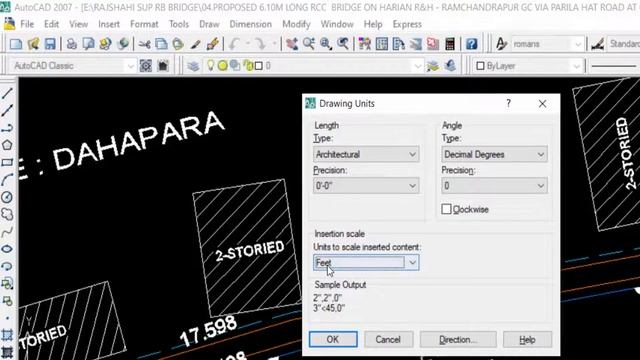Save the drawing with the floppy icon
Viewport: 640px width, 360px height.
pos(50,44)
